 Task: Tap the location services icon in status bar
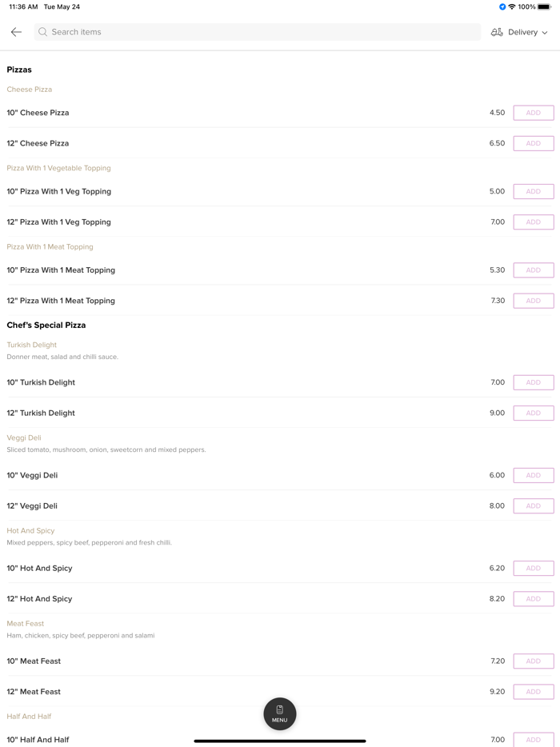tap(502, 7)
